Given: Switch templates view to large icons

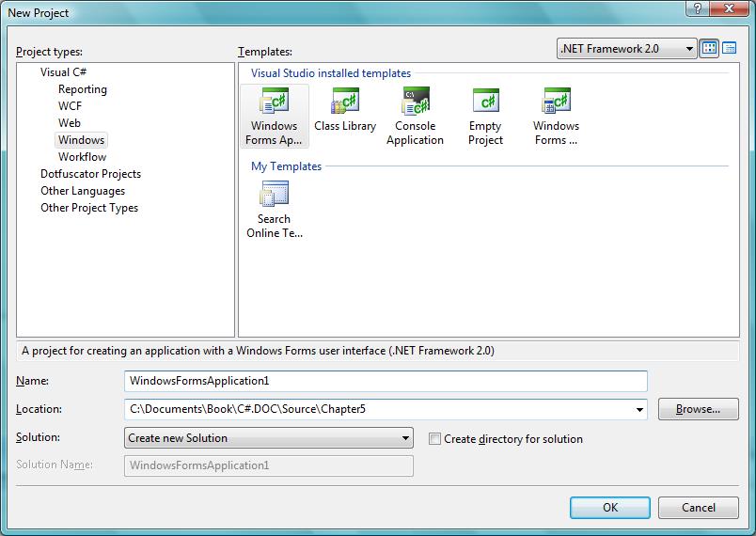Looking at the screenshot, I should (x=710, y=48).
